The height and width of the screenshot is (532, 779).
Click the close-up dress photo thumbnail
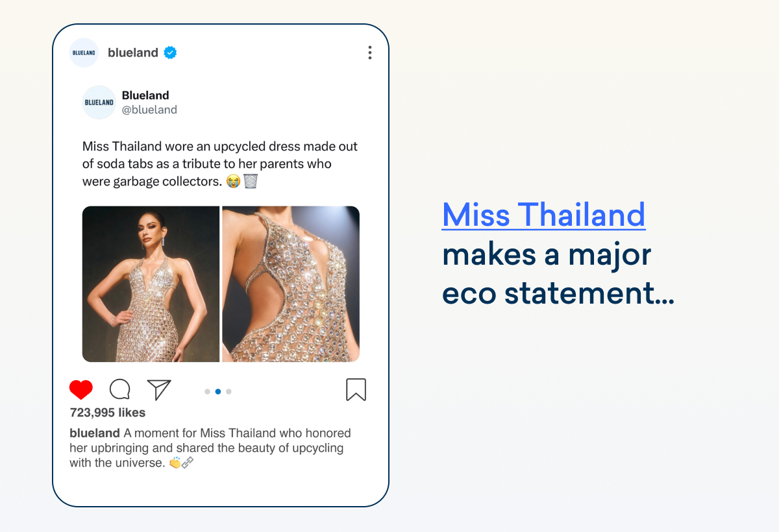[291, 284]
